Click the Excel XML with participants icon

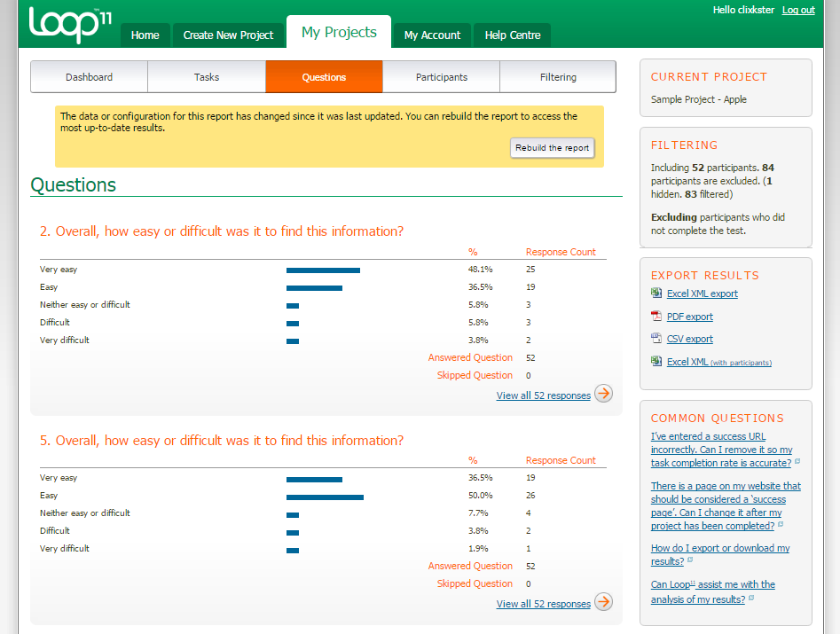tap(656, 362)
